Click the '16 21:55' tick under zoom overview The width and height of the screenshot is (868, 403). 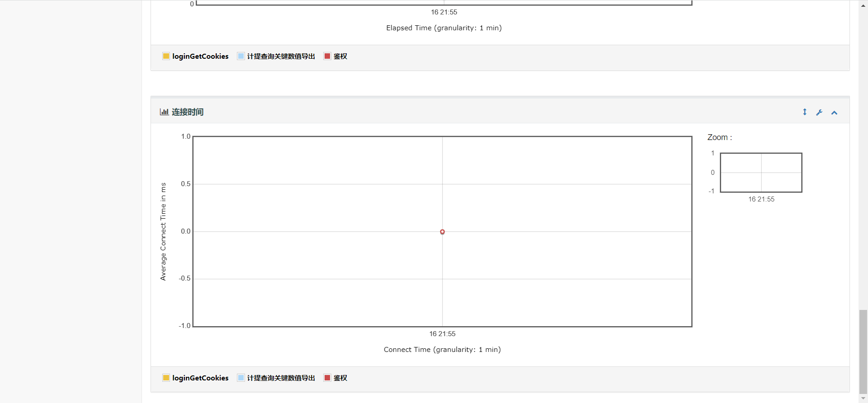[761, 199]
